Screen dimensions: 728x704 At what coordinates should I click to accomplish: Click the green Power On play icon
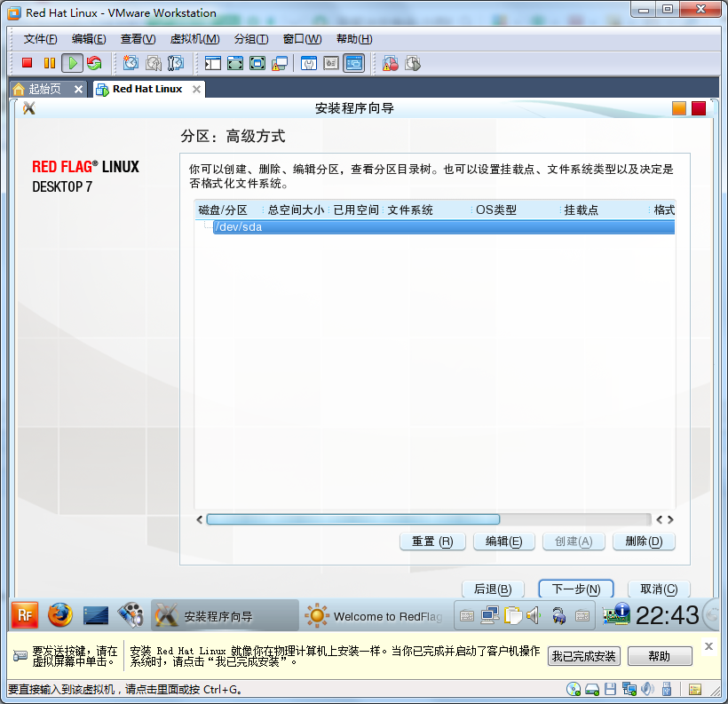coord(73,63)
